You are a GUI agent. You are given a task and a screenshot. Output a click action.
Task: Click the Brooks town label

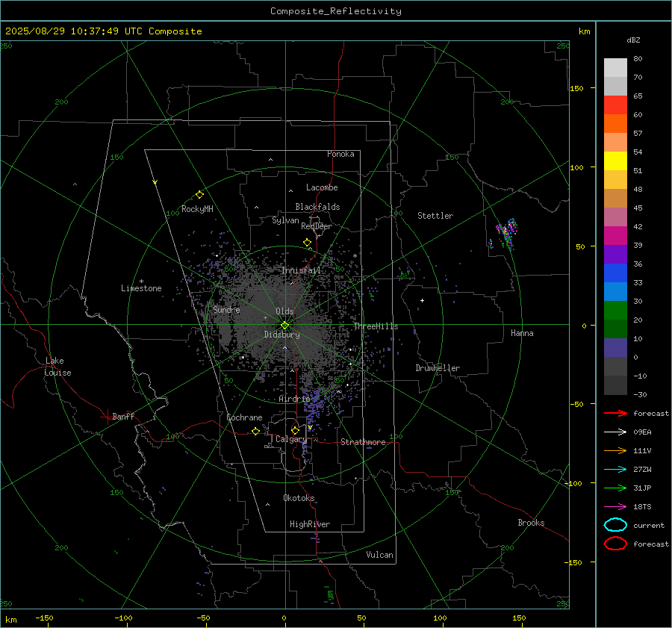[x=531, y=523]
